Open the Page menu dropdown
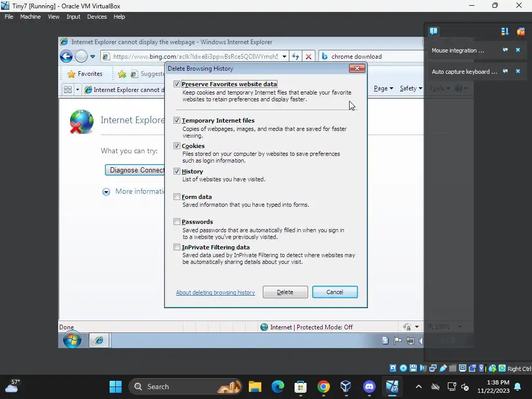The width and height of the screenshot is (532, 399). pos(383,88)
